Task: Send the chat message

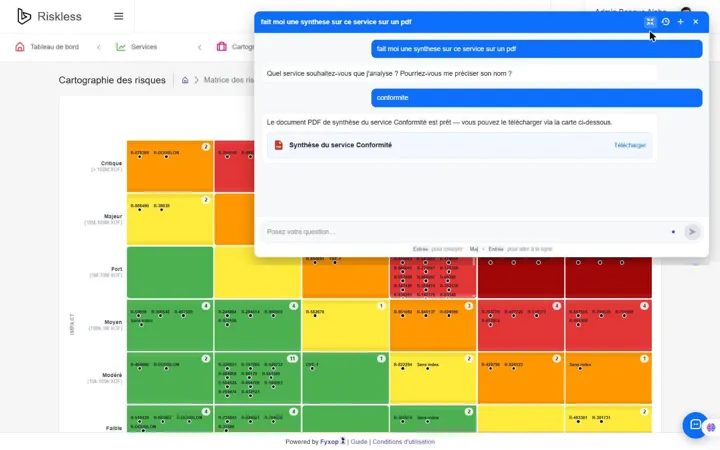Action: coord(692,231)
